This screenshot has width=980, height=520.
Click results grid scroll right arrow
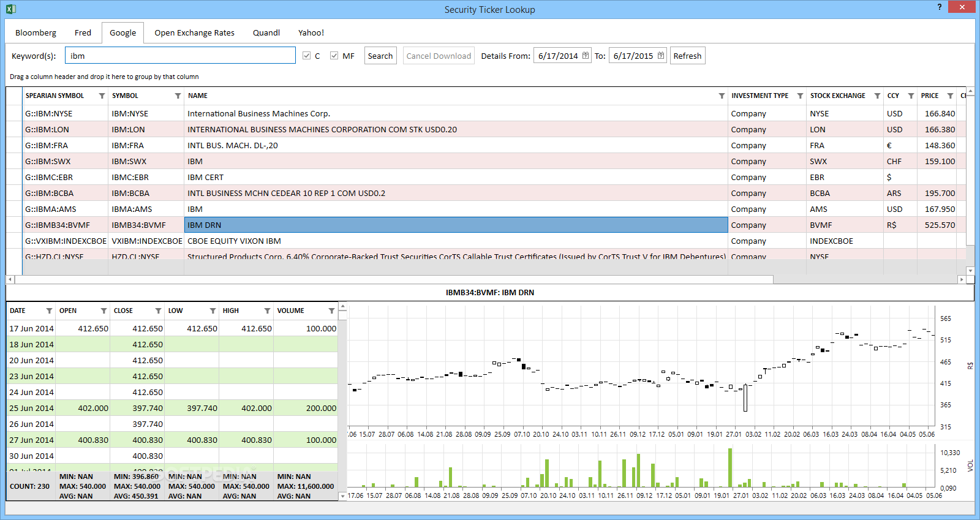point(962,279)
